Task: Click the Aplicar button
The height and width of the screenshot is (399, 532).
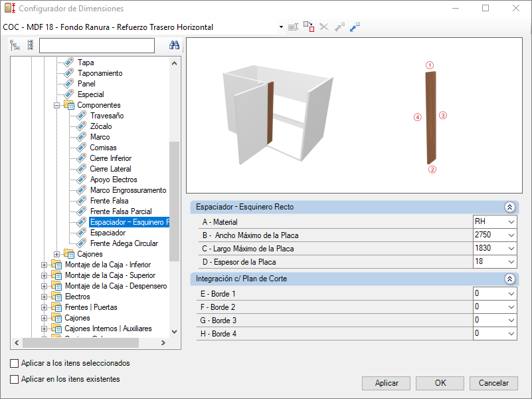Action: pyautogui.click(x=386, y=383)
